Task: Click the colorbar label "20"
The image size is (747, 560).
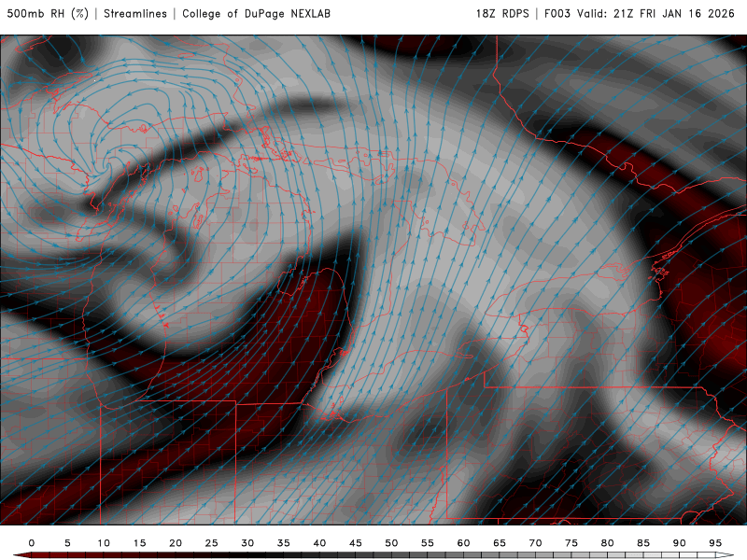Action: pyautogui.click(x=176, y=543)
